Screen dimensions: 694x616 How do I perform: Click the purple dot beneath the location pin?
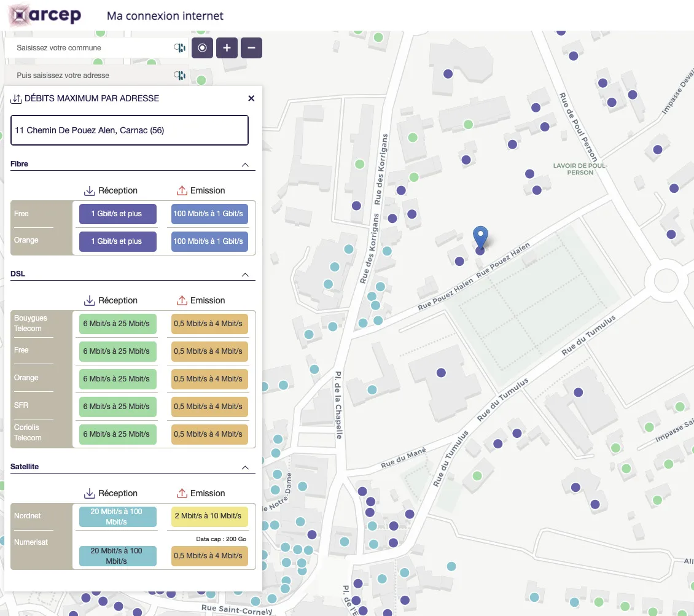click(x=480, y=251)
